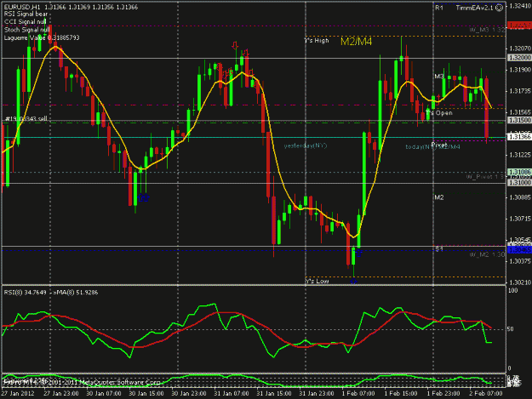Click the 'yesterday(NY)' session label

[x=306, y=145]
